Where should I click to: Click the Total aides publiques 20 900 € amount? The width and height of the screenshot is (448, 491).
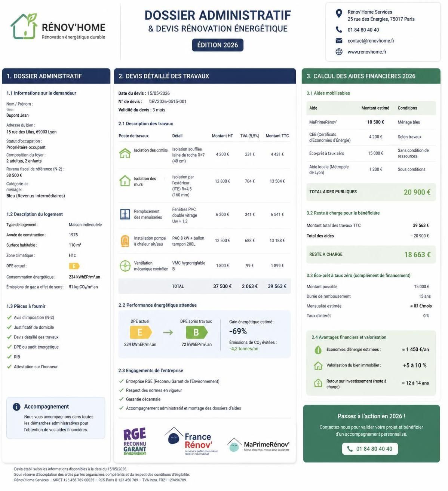point(417,192)
